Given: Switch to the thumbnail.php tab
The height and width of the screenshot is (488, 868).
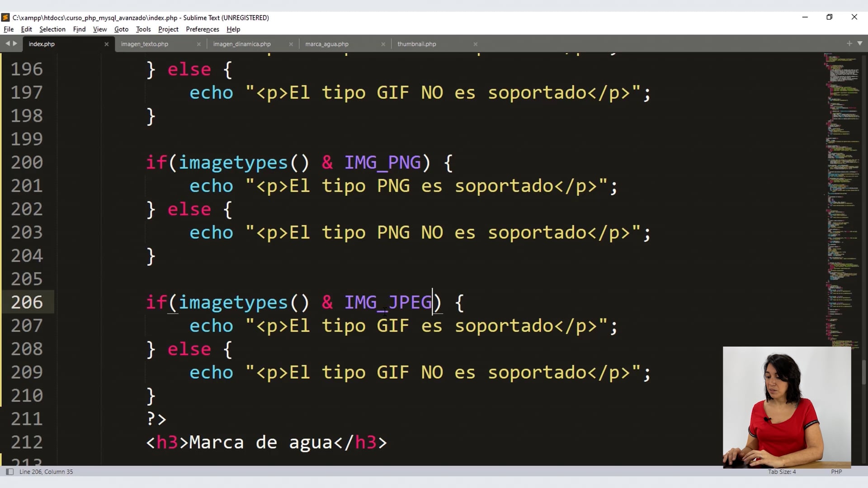Looking at the screenshot, I should (416, 44).
